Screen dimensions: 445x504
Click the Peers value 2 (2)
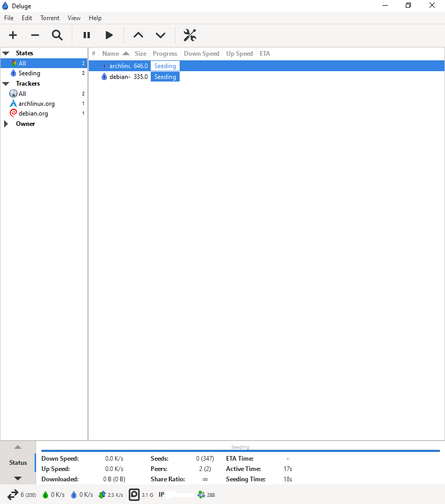[205, 469]
